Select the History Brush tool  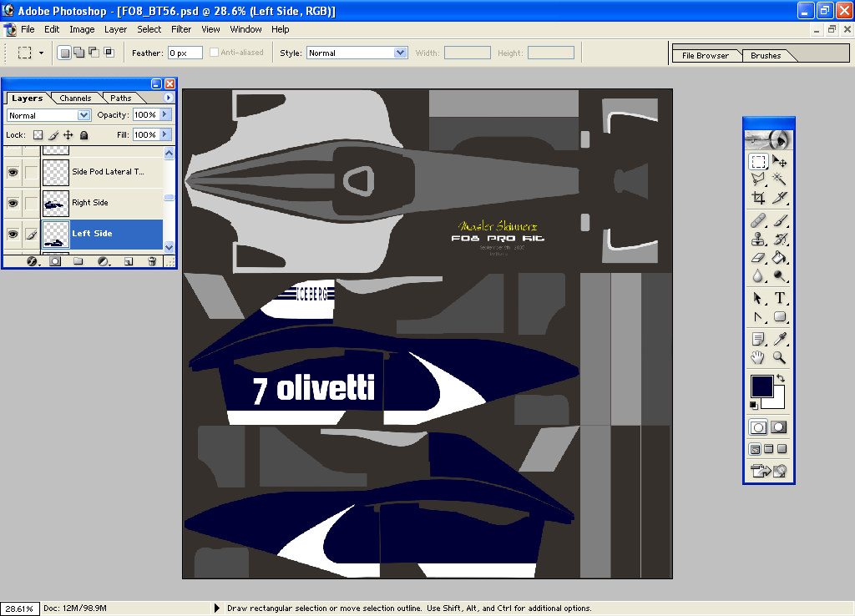click(x=779, y=239)
